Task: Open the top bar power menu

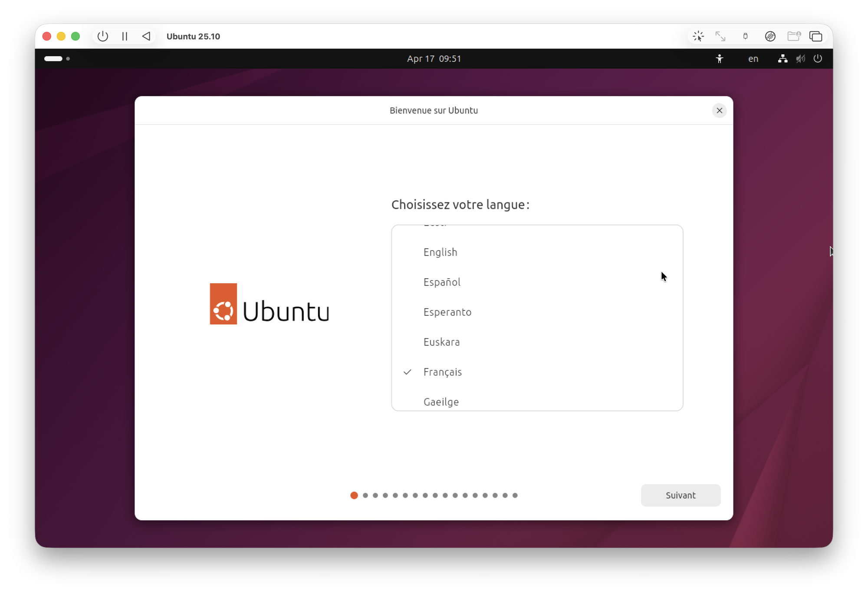Action: [818, 59]
